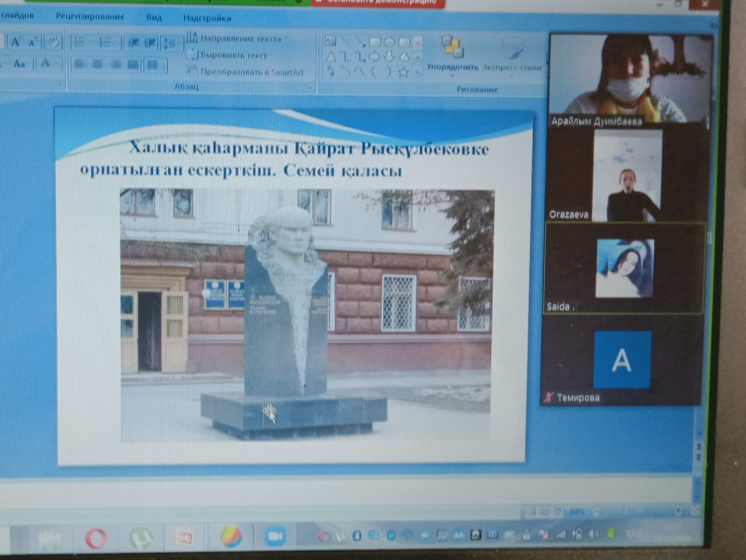Open uTorrent from the taskbar
The height and width of the screenshot is (560, 746).
tap(140, 538)
